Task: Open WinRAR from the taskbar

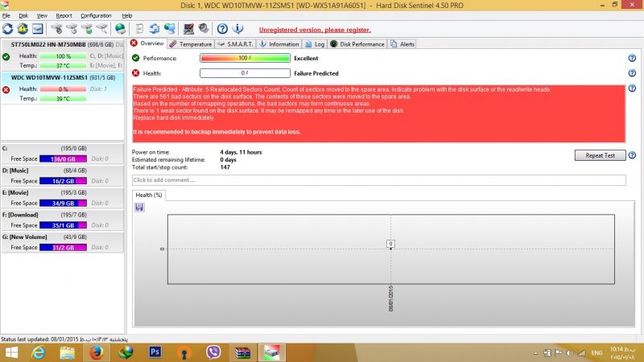Action: (x=242, y=352)
